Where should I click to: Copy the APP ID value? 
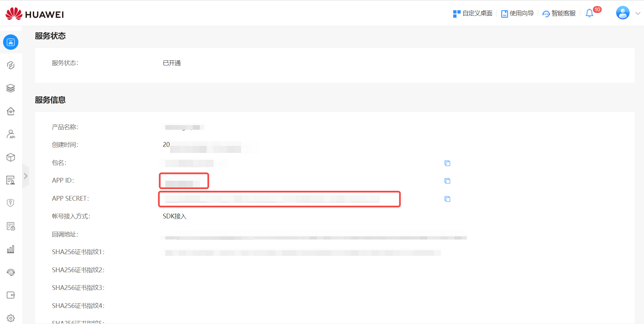tap(447, 181)
